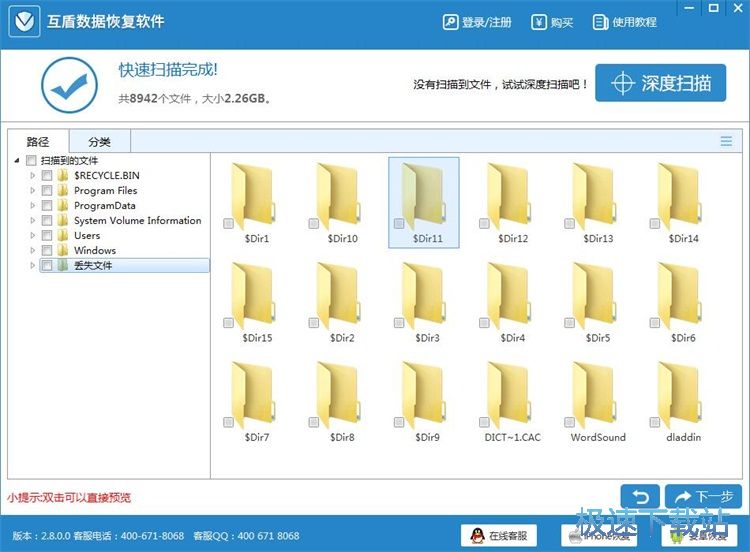Open the $Dir7 folder icon
Image resolution: width=750 pixels, height=552 pixels.
coord(253,395)
